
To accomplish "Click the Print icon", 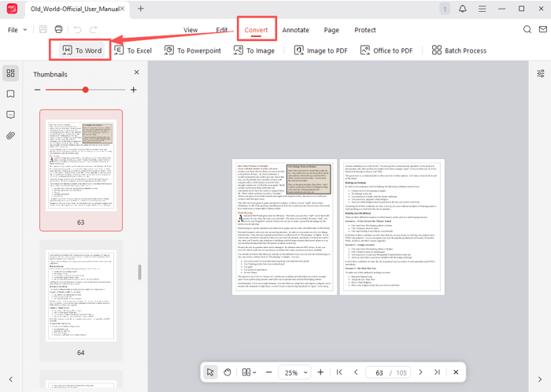I will point(58,29).
